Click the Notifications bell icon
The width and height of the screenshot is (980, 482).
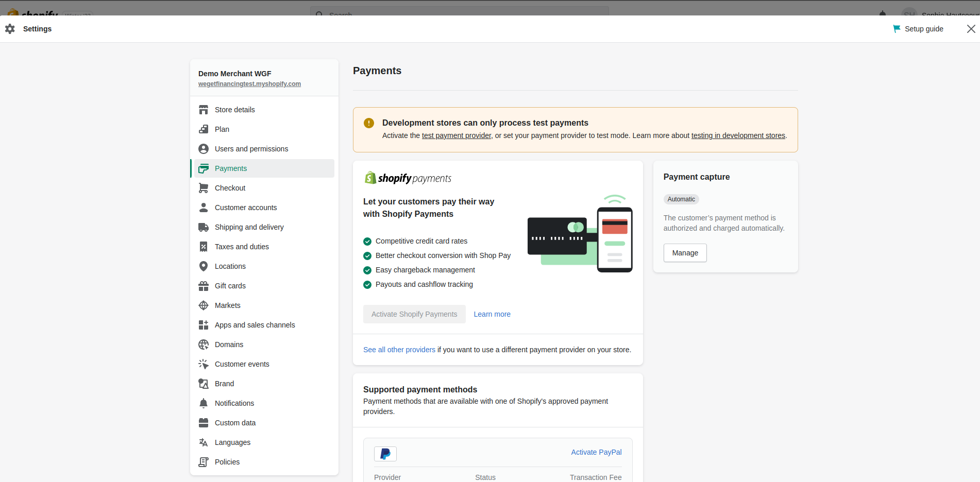tap(204, 403)
